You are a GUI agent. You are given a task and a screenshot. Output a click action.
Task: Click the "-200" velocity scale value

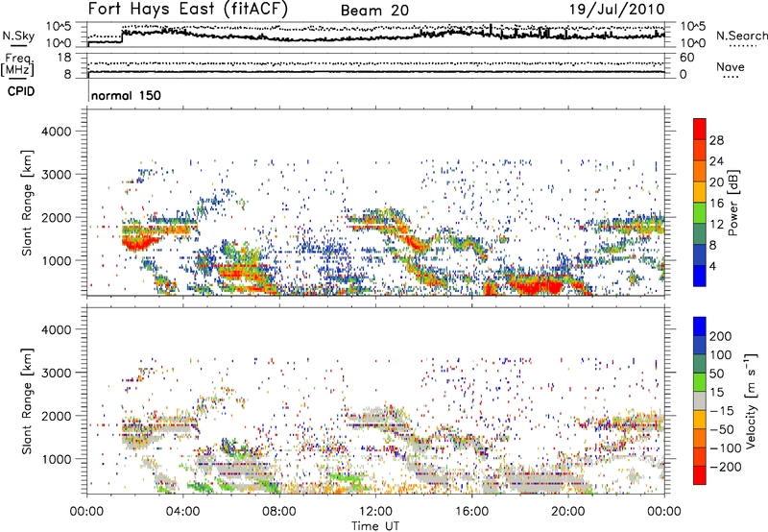[x=725, y=467]
